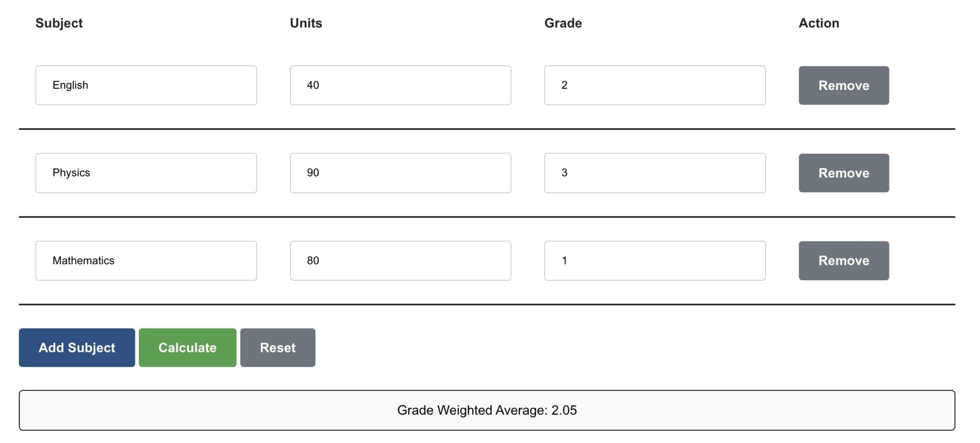Image resolution: width=980 pixels, height=443 pixels.
Task: Click the Calculate button
Action: (187, 347)
